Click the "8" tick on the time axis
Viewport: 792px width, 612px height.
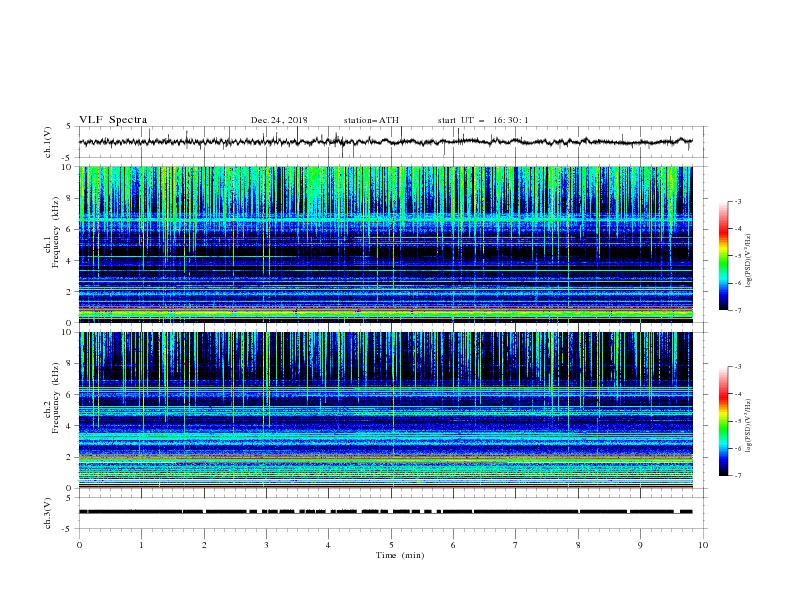[x=578, y=545]
